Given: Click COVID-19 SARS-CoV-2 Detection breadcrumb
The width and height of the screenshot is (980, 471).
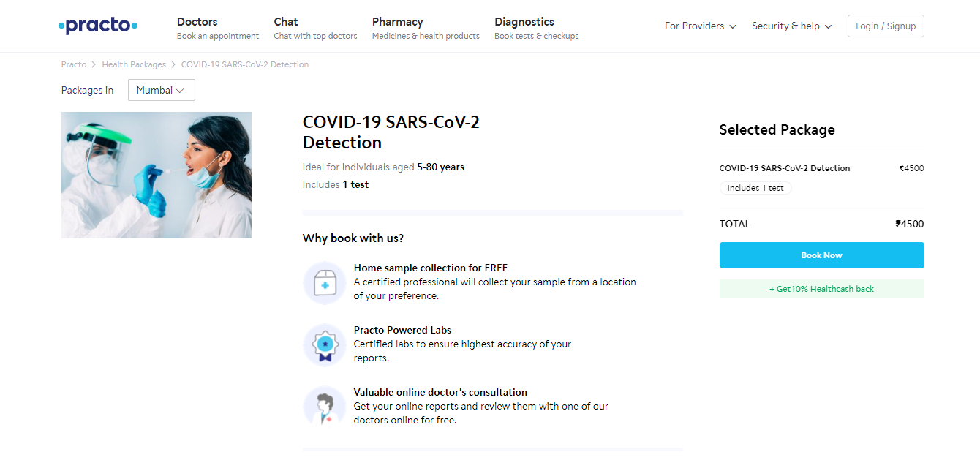Looking at the screenshot, I should [x=245, y=64].
